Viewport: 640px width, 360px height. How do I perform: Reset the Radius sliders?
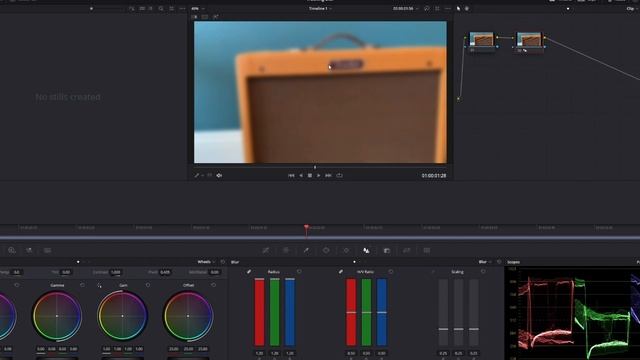tap(299, 271)
